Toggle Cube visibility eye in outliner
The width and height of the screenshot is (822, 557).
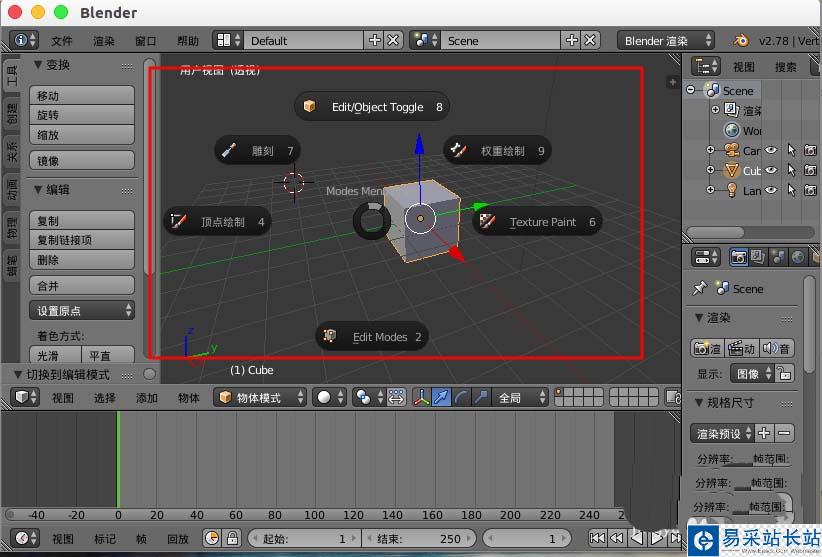pyautogui.click(x=771, y=170)
